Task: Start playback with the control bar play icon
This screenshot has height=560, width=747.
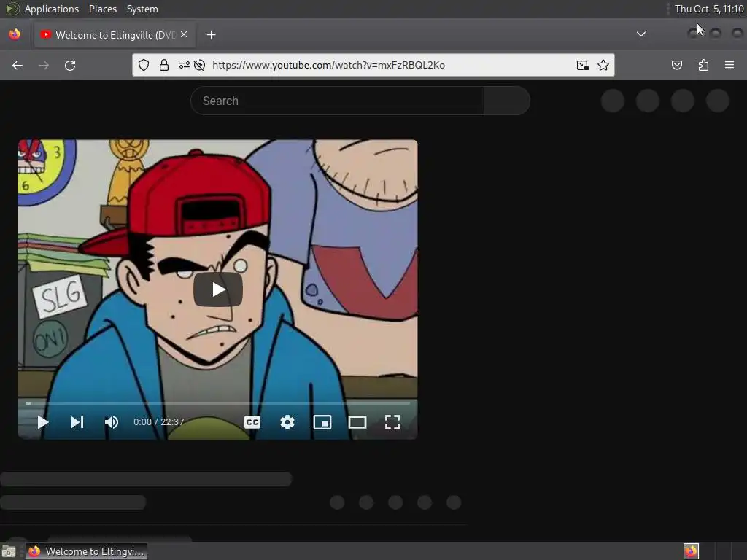Action: [x=42, y=422]
